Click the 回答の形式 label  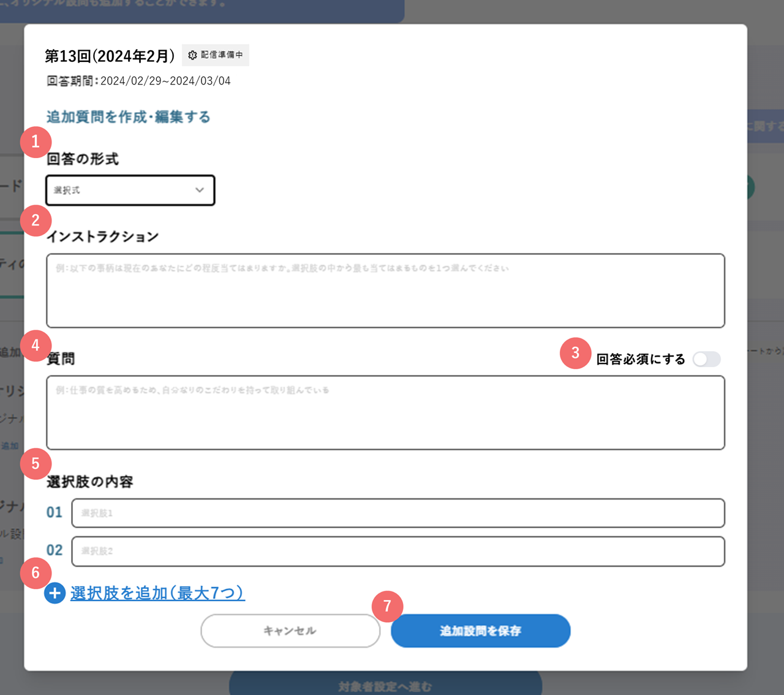(x=83, y=159)
